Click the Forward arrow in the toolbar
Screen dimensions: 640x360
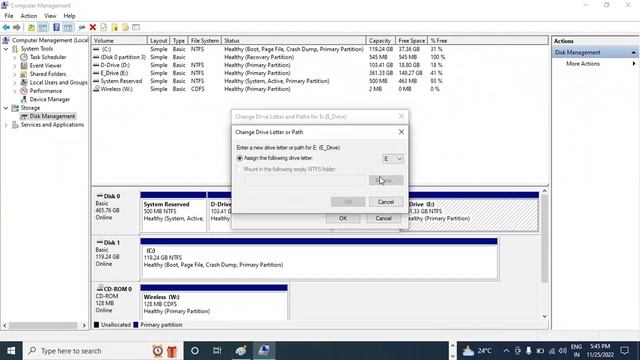click(17, 27)
